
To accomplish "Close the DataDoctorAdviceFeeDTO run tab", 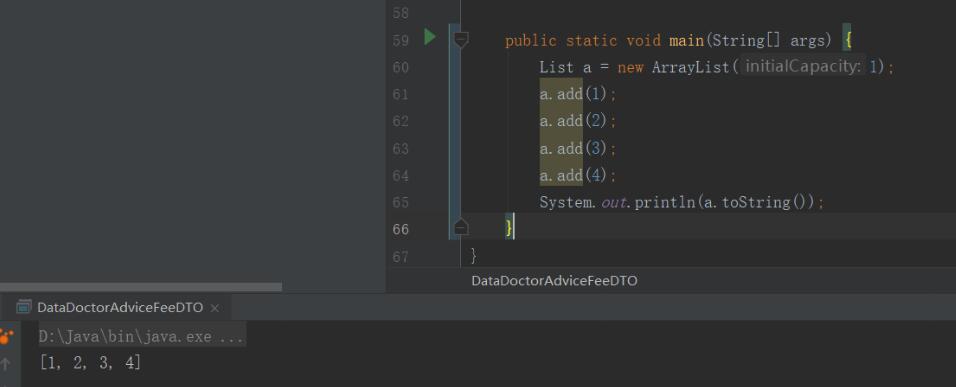I will [215, 308].
